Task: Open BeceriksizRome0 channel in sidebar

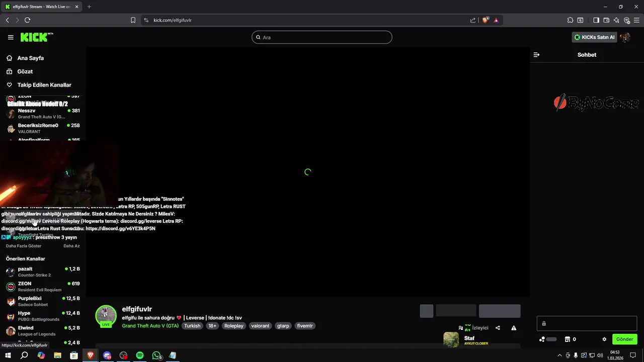Action: (43, 128)
